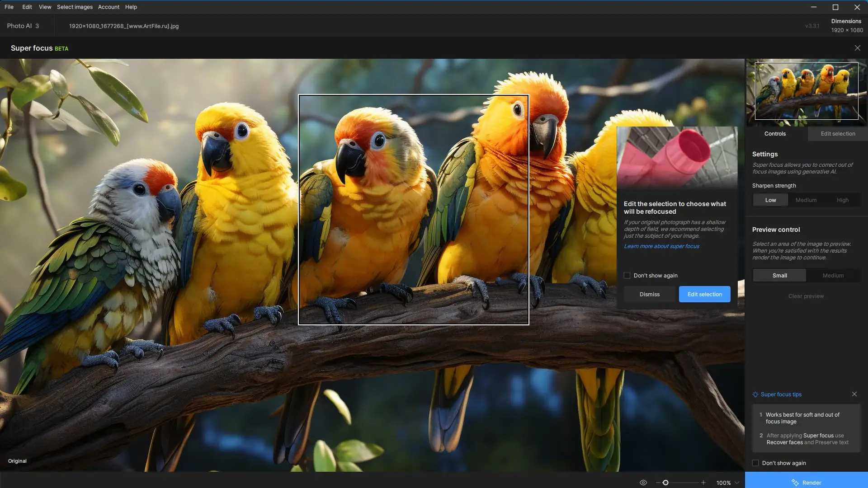The height and width of the screenshot is (488, 868).
Task: Open the Select images menu
Action: pos(75,7)
